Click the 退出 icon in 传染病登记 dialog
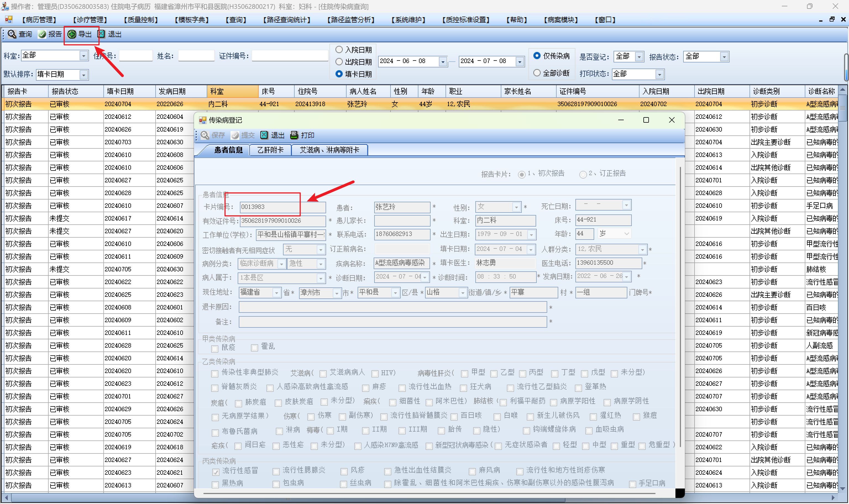Screen dimensions: 849x504 click(x=264, y=135)
